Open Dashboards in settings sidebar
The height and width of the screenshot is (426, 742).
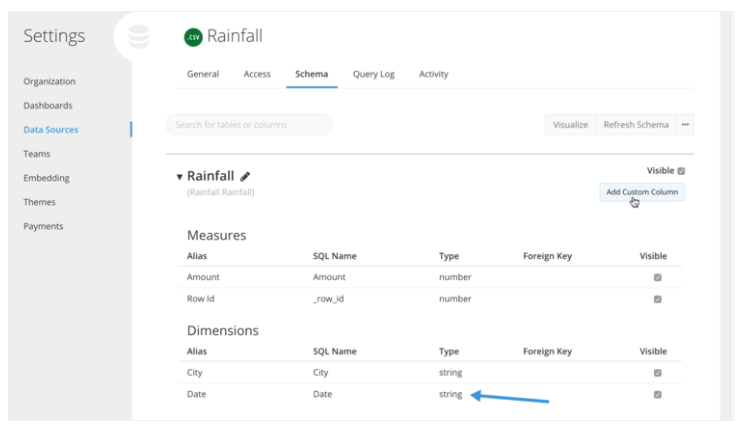(48, 106)
